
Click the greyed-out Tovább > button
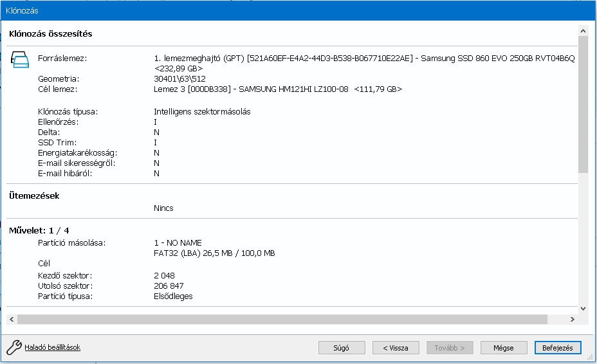coord(450,348)
